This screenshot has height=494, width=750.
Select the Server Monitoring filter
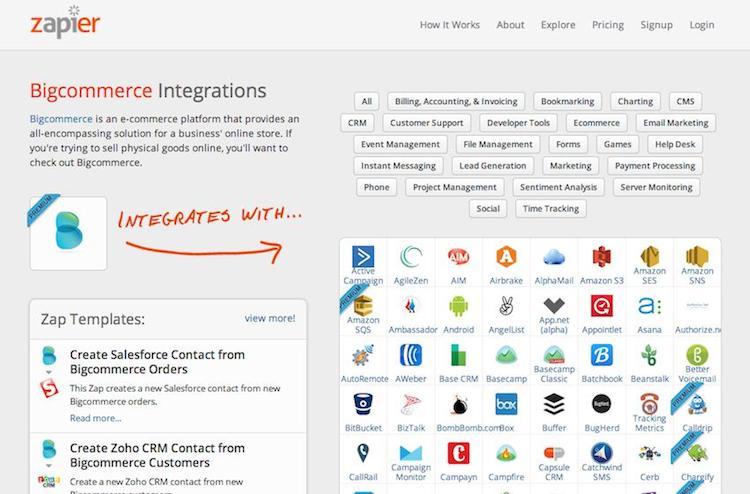point(656,187)
